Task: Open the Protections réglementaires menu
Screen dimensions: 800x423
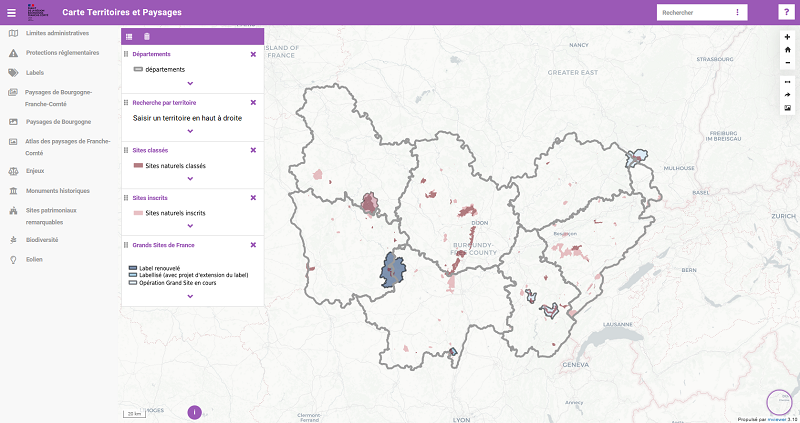Action: pyautogui.click(x=61, y=52)
